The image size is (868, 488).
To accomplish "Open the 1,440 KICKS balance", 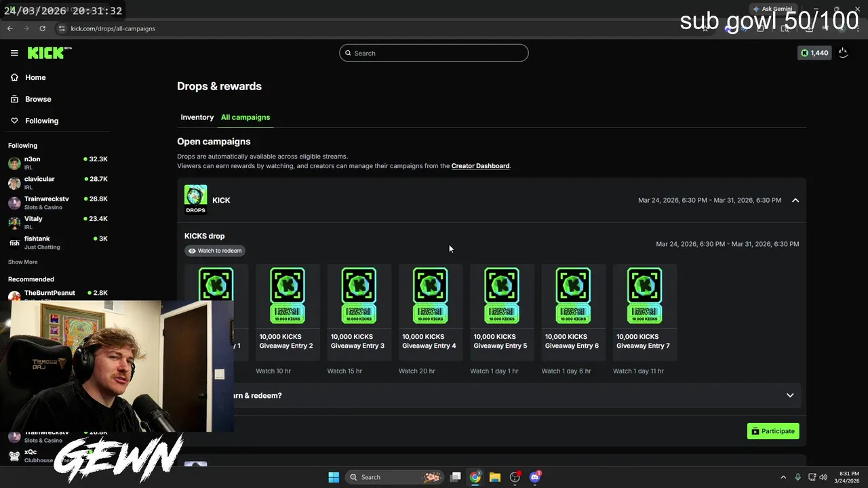I will [x=814, y=53].
